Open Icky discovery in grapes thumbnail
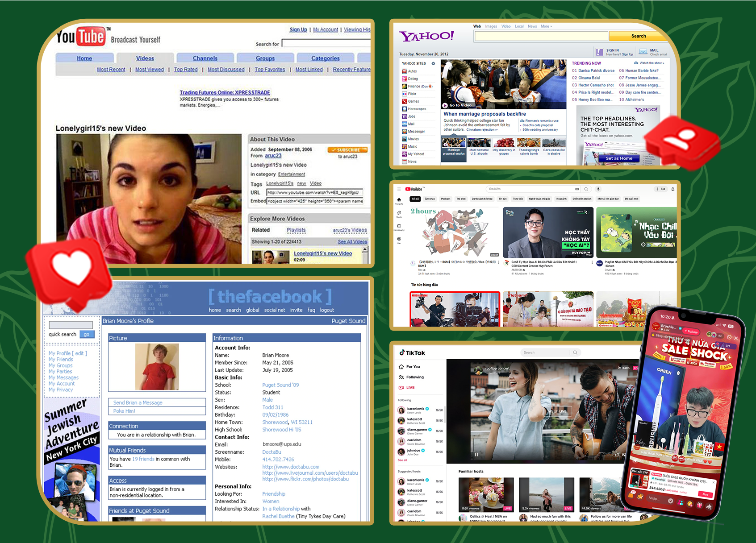 [x=504, y=143]
